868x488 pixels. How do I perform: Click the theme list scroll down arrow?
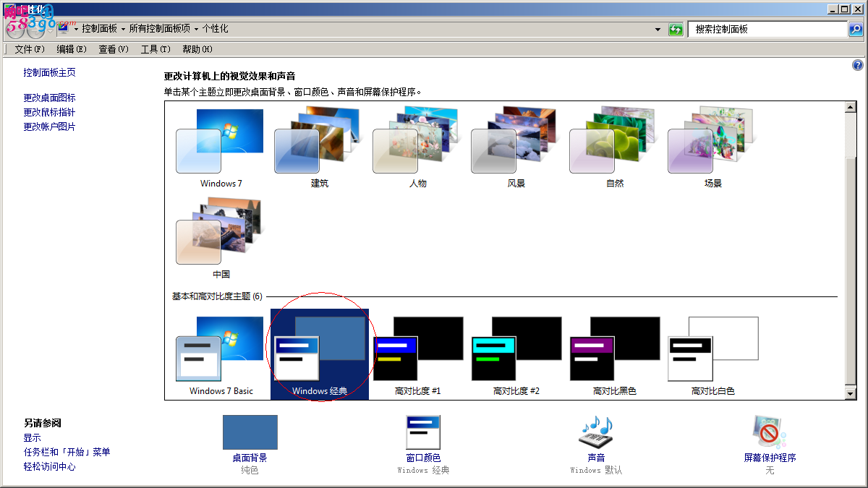point(851,393)
